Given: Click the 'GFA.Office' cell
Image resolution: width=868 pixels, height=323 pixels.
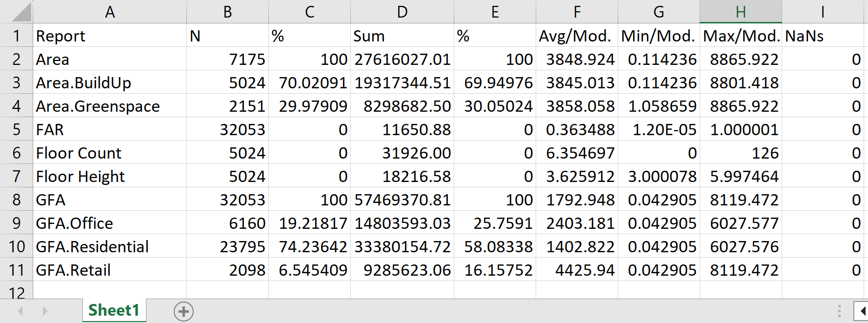Looking at the screenshot, I should click(x=110, y=223).
